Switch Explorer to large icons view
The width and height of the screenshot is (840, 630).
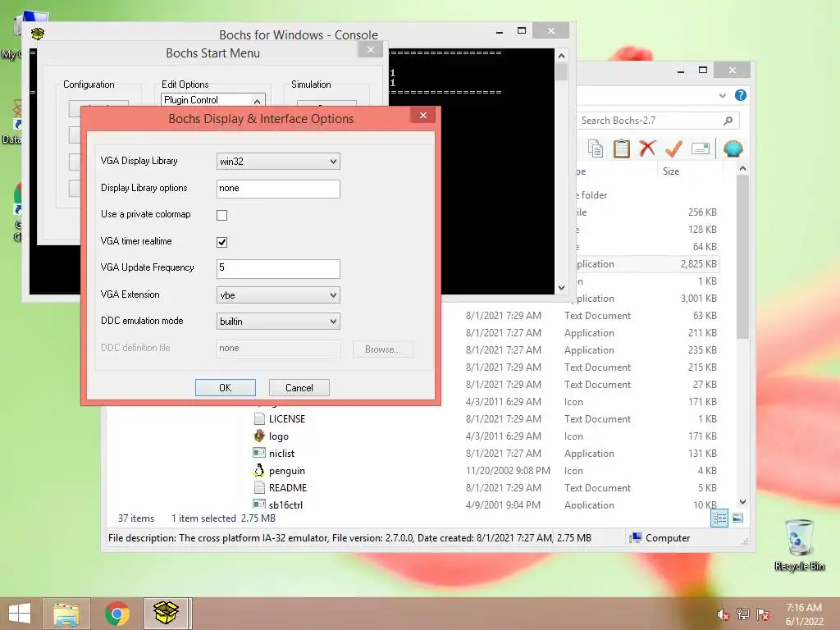[x=737, y=518]
